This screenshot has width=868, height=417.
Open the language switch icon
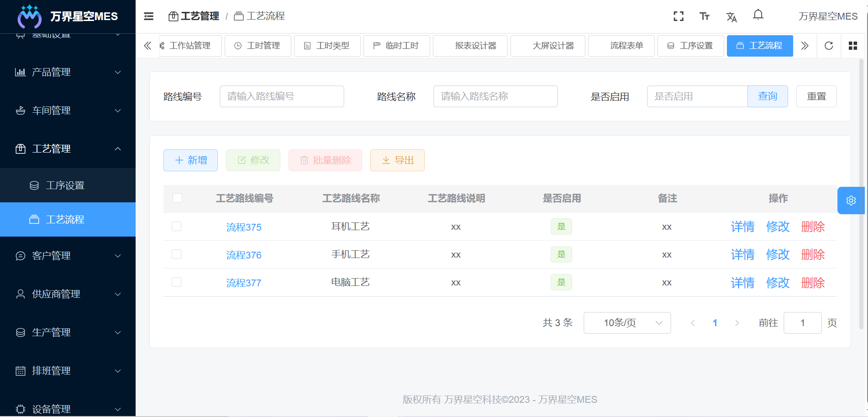coord(731,17)
